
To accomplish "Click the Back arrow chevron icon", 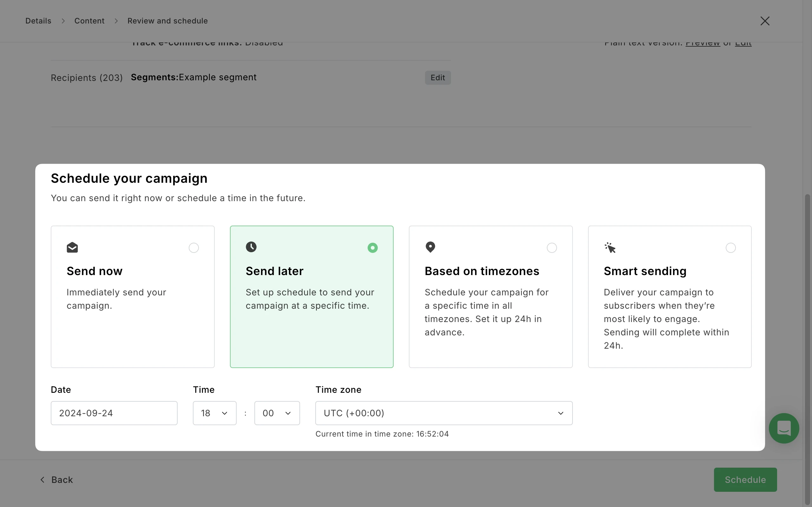I will (43, 480).
